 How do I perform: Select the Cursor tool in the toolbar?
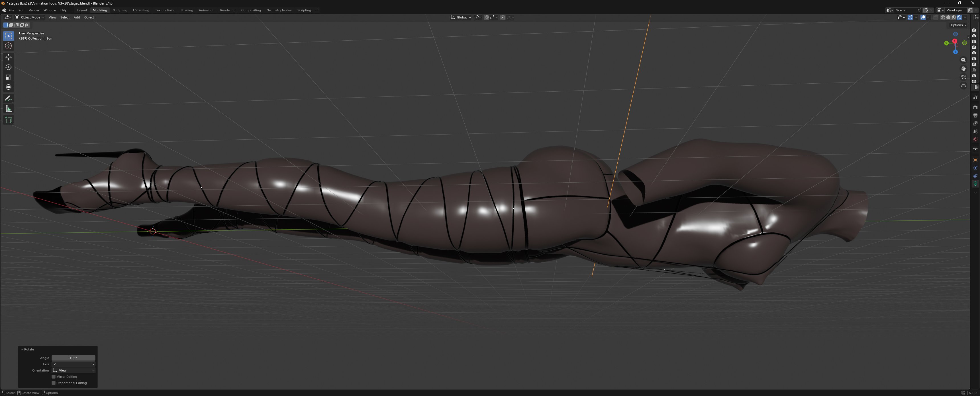[8, 46]
